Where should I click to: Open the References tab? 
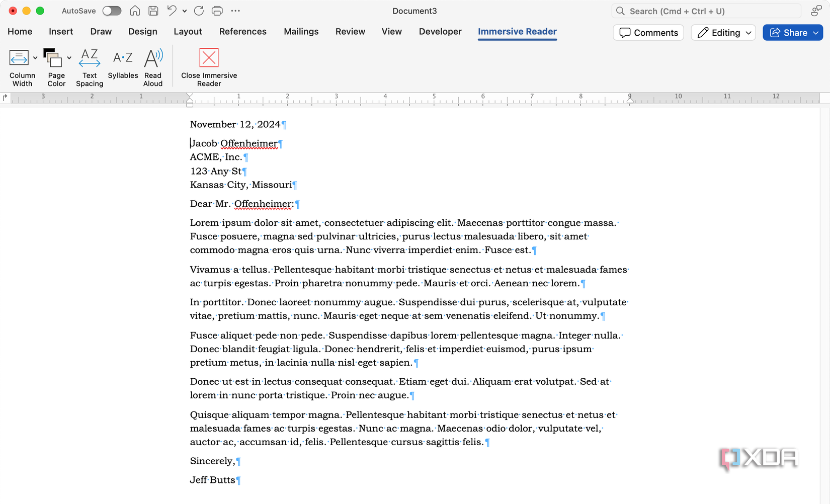pos(243,31)
